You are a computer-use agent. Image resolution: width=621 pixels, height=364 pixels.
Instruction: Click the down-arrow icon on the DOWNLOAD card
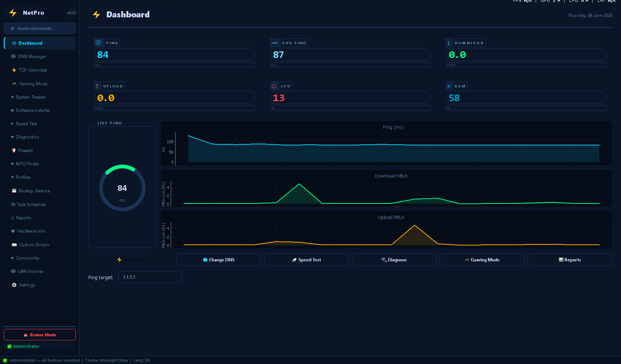449,43
